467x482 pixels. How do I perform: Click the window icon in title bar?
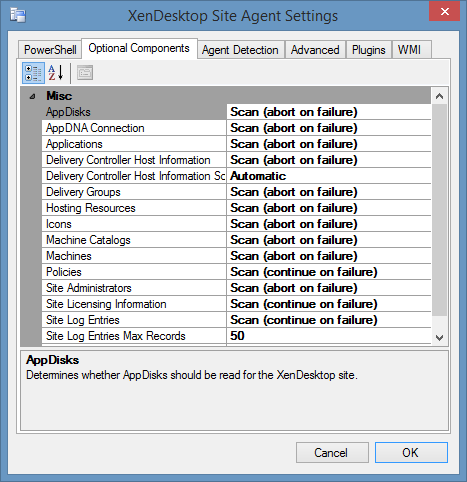(18, 16)
